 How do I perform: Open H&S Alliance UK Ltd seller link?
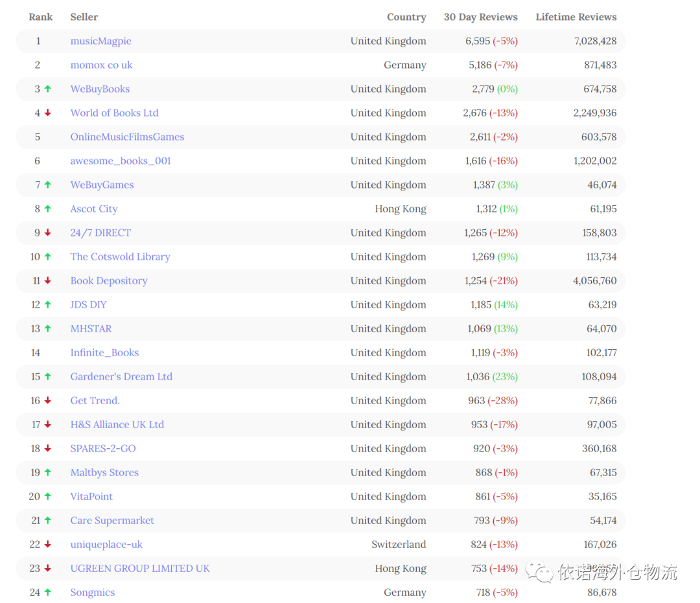coord(117,425)
